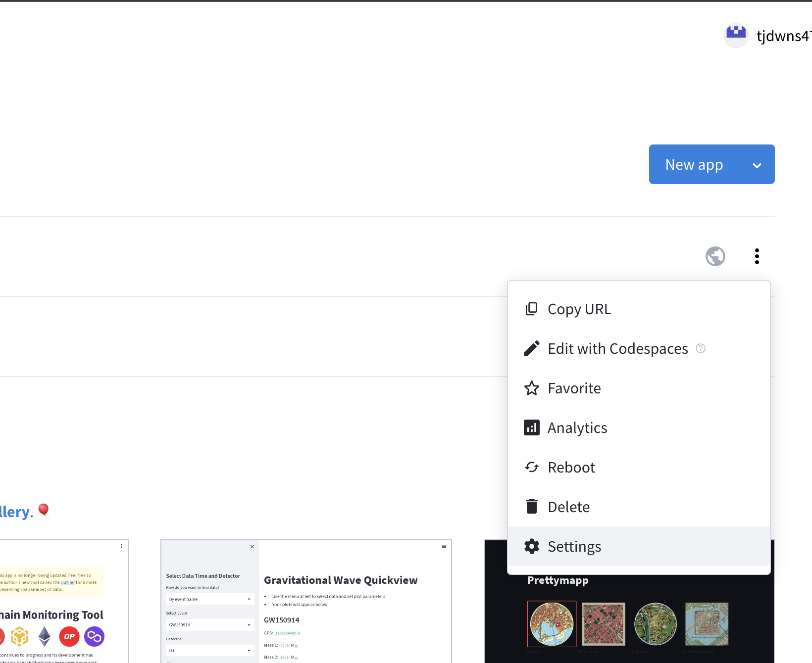
Task: Click the kebab menu in Monitoring Tool preview
Action: (x=121, y=546)
